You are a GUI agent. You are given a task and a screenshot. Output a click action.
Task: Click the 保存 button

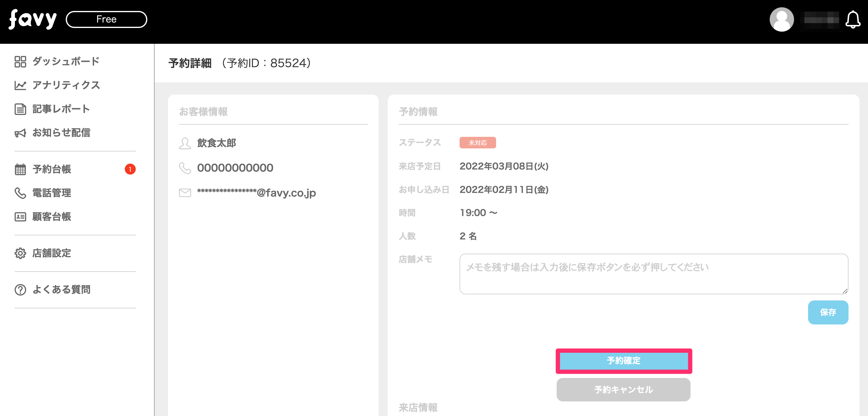tap(828, 312)
